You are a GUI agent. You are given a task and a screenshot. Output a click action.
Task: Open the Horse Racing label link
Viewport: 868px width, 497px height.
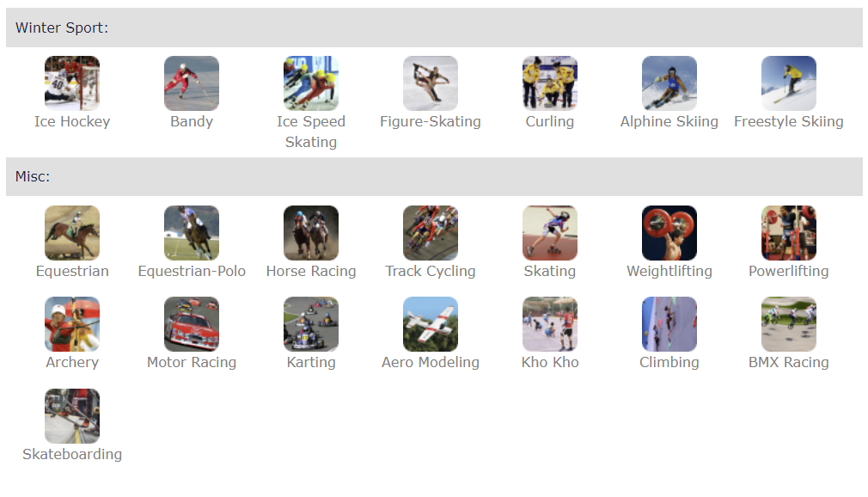pos(311,271)
